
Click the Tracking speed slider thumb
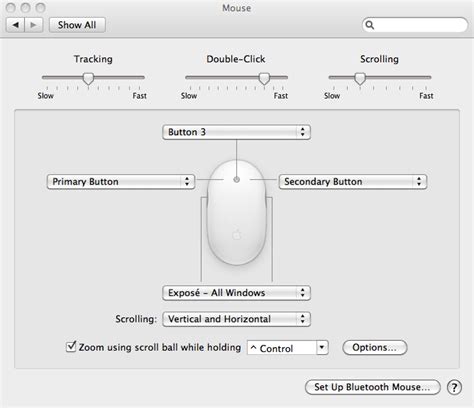[x=88, y=79]
